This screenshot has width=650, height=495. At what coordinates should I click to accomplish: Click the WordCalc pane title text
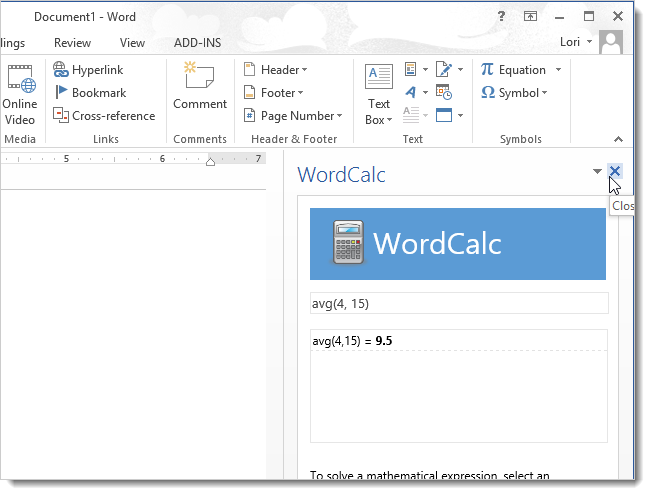[341, 175]
